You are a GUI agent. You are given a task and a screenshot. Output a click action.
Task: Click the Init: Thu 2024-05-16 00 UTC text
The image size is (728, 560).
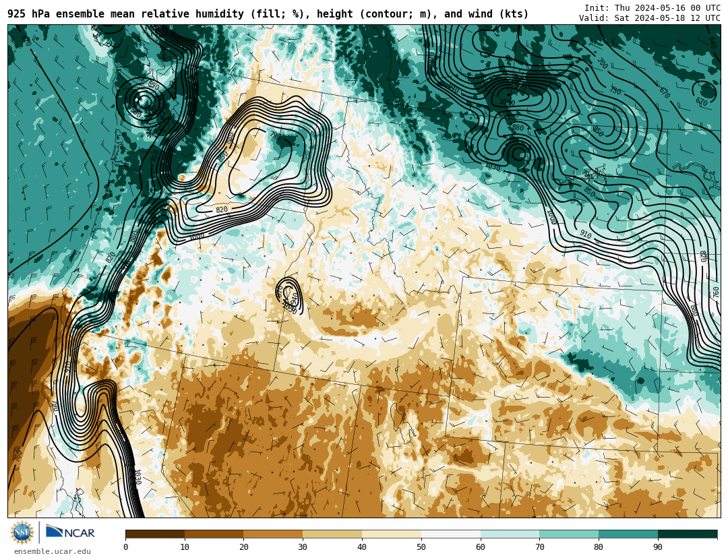point(653,8)
